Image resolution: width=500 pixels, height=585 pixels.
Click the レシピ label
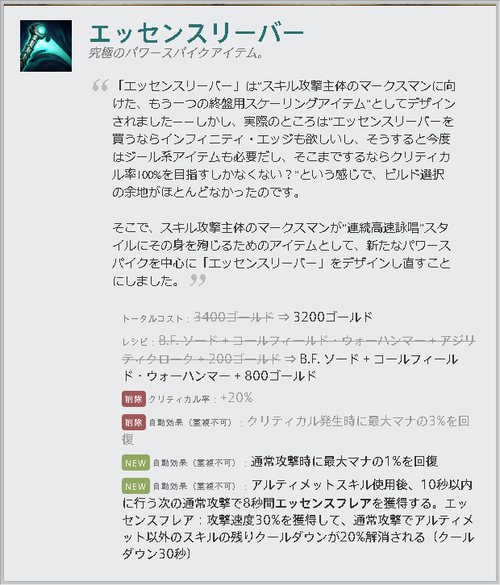click(135, 342)
